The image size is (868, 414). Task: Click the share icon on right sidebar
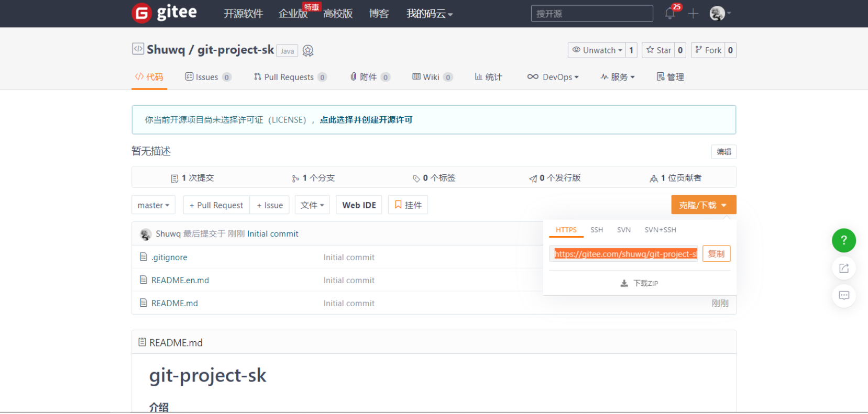click(x=843, y=268)
